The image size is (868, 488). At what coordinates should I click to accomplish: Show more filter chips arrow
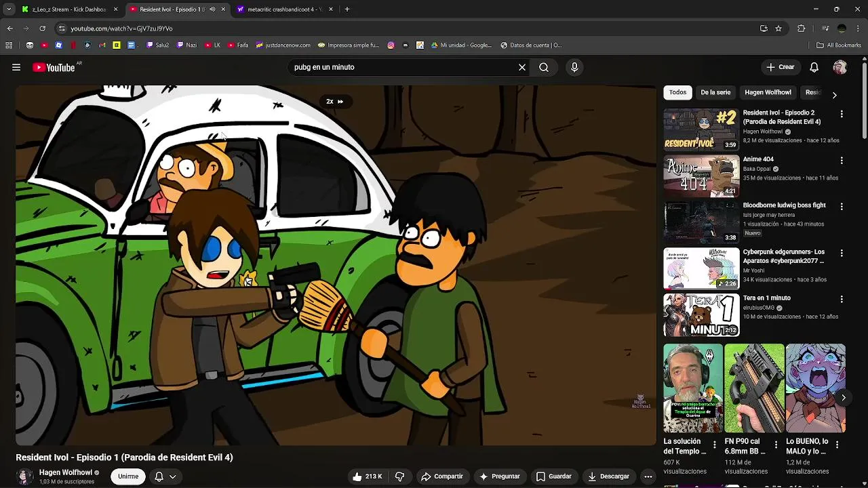click(x=834, y=95)
